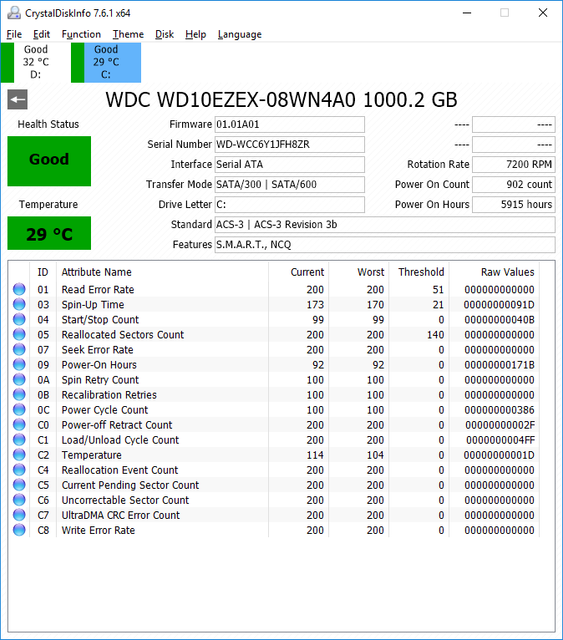563x640 pixels.
Task: Click the previous disk arrow icon
Action: [18, 100]
